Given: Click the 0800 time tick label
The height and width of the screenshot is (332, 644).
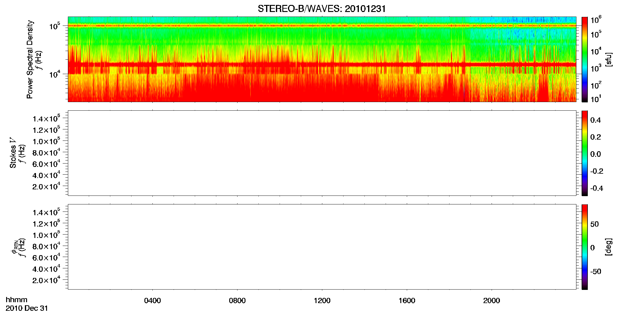Looking at the screenshot, I should (x=237, y=301).
